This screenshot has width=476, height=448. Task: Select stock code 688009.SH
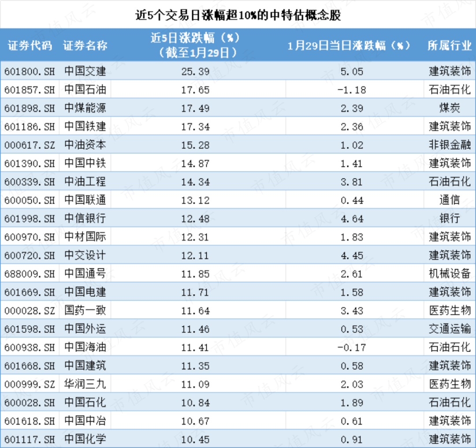pos(30,274)
